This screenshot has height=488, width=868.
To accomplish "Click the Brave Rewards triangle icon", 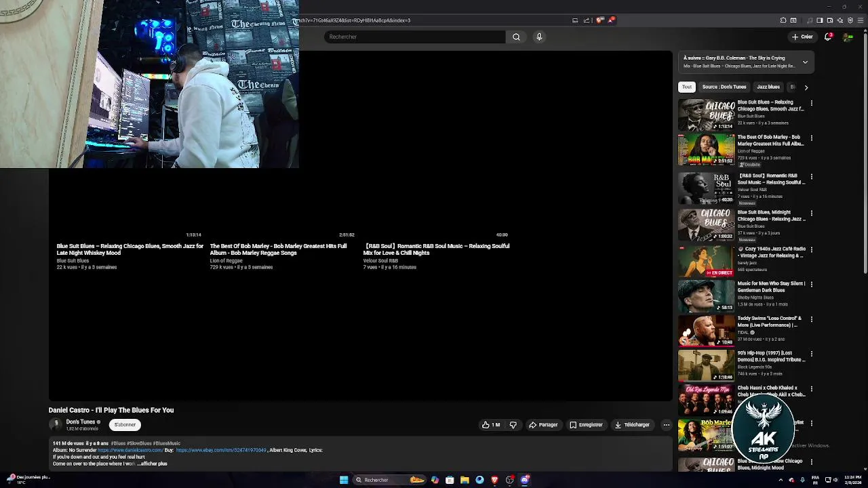I will pyautogui.click(x=610, y=20).
